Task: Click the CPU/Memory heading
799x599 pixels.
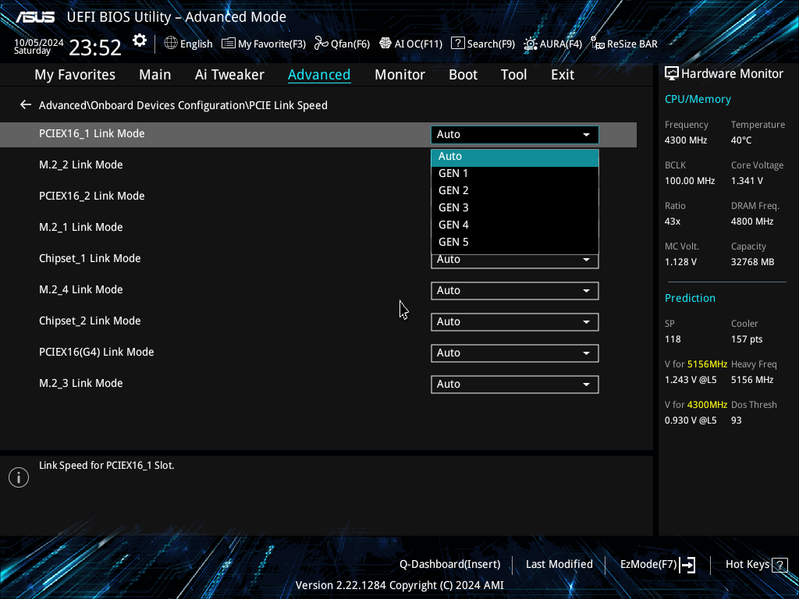Action: pos(698,99)
